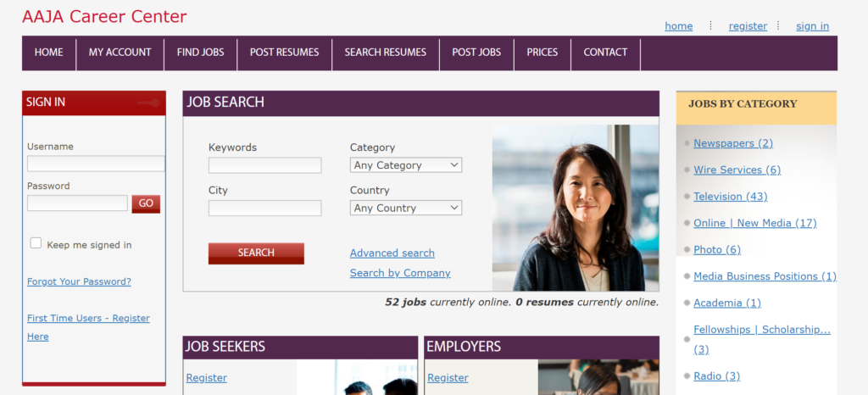Open Academia (1) category
The width and height of the screenshot is (868, 395).
point(726,303)
